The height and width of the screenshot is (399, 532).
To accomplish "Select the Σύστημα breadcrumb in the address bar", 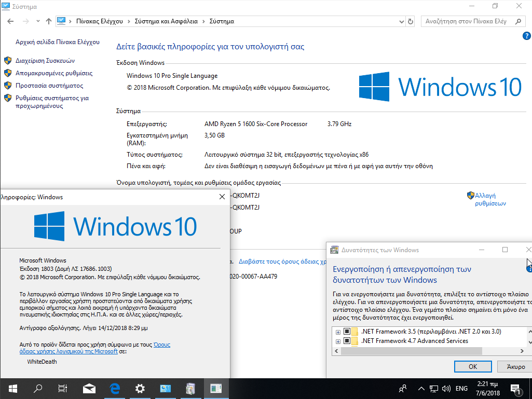I will (222, 21).
